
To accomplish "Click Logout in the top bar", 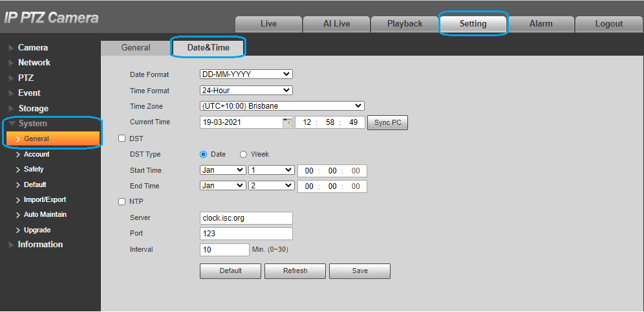I will coord(609,24).
